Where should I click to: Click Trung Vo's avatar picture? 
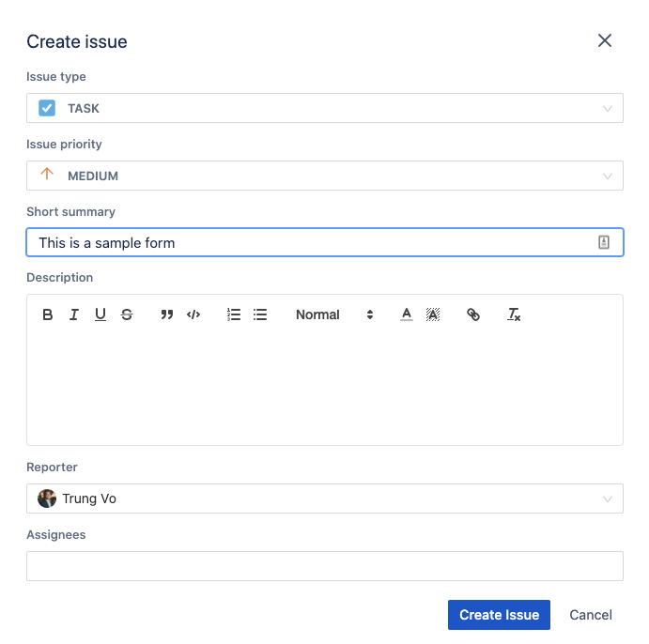click(x=47, y=498)
